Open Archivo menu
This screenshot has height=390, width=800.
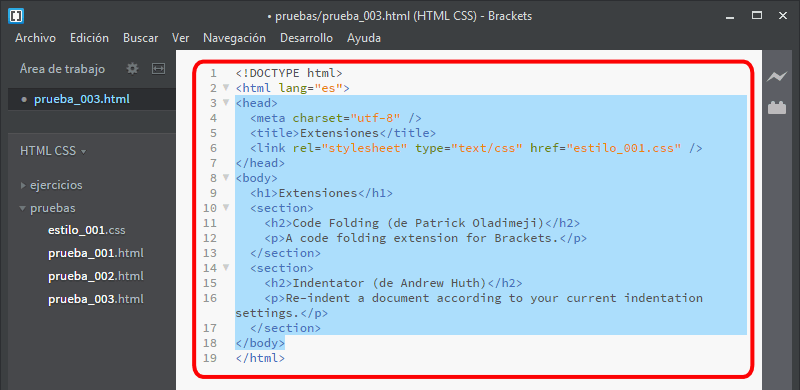click(x=35, y=38)
